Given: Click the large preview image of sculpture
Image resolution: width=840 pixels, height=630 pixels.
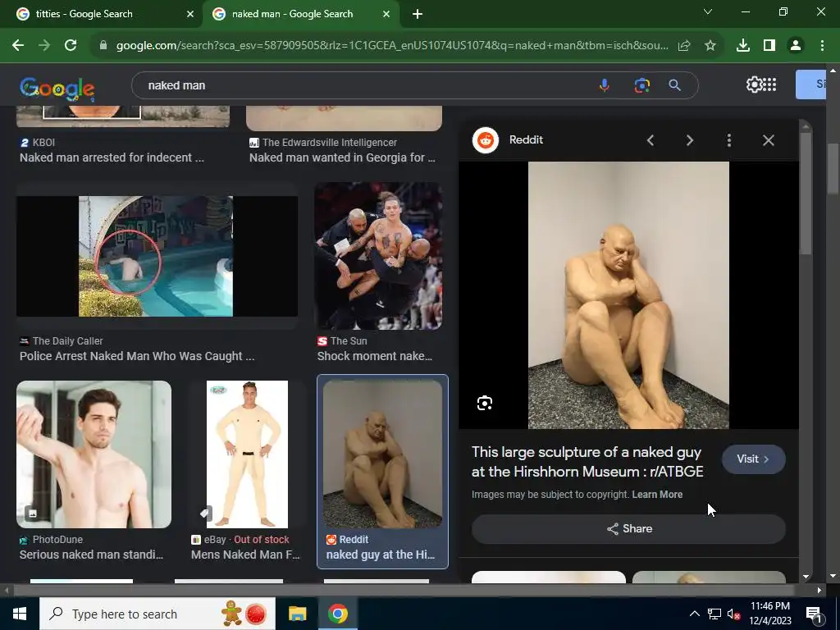Looking at the screenshot, I should click(x=628, y=295).
